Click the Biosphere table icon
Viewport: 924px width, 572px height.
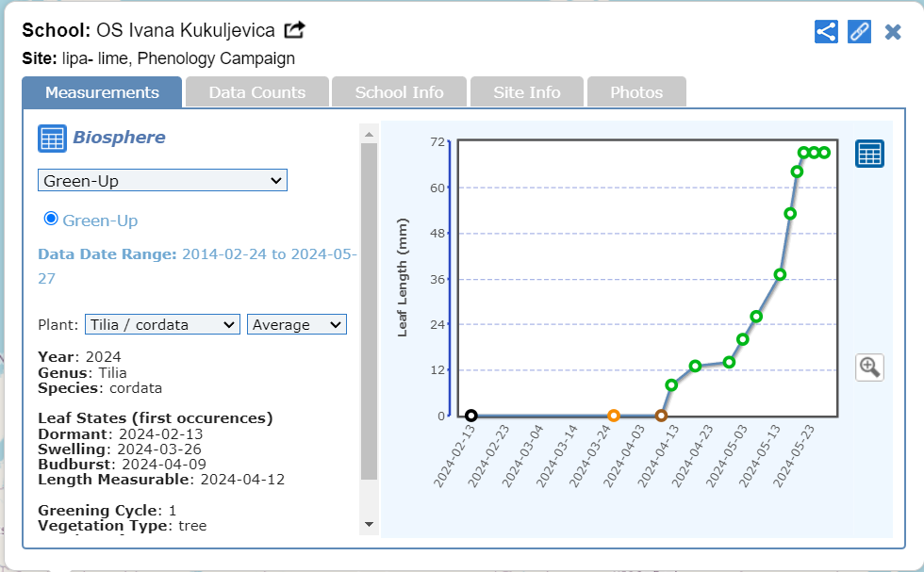(x=52, y=139)
